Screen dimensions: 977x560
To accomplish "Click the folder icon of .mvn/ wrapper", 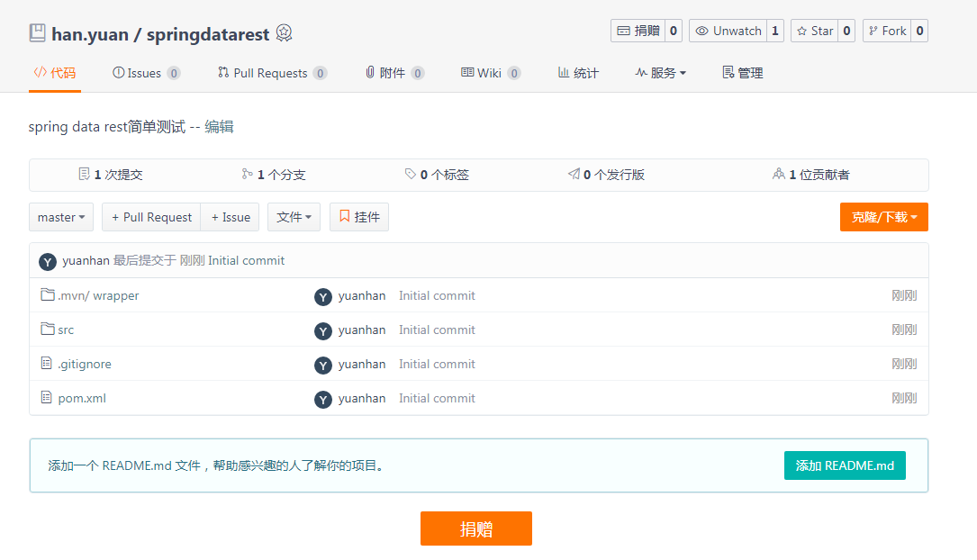I will point(48,294).
